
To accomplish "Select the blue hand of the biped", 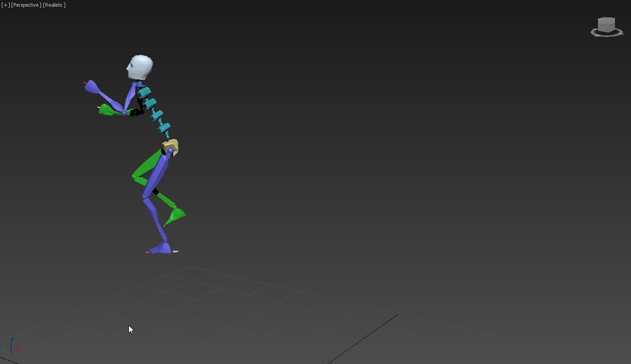I will click(x=91, y=87).
